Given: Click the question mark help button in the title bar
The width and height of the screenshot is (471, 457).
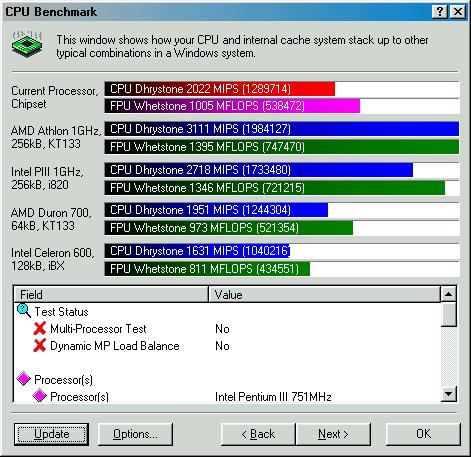Looking at the screenshot, I should click(x=440, y=12).
